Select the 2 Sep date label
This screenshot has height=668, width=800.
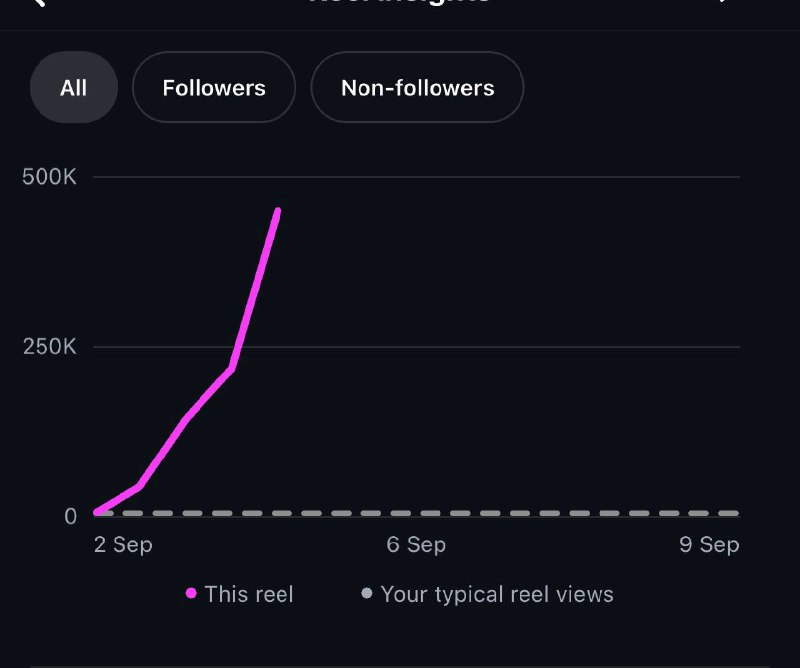click(123, 545)
